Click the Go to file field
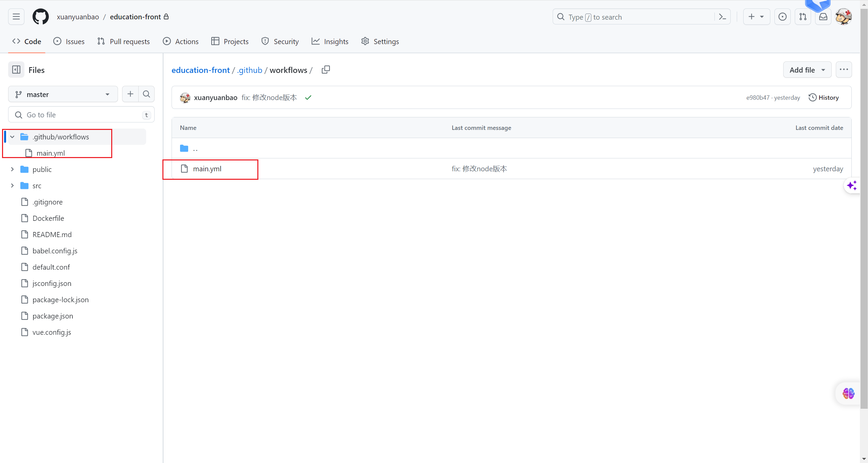The height and width of the screenshot is (463, 868). [x=81, y=115]
